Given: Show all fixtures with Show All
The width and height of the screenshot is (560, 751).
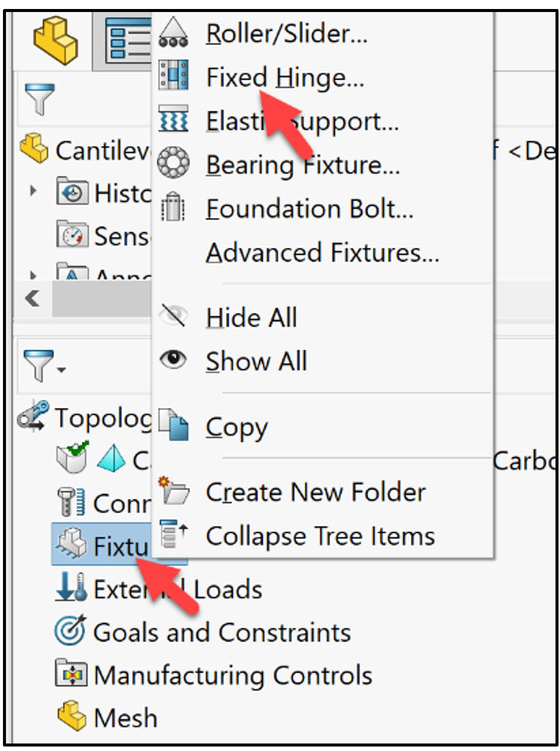Looking at the screenshot, I should [256, 361].
